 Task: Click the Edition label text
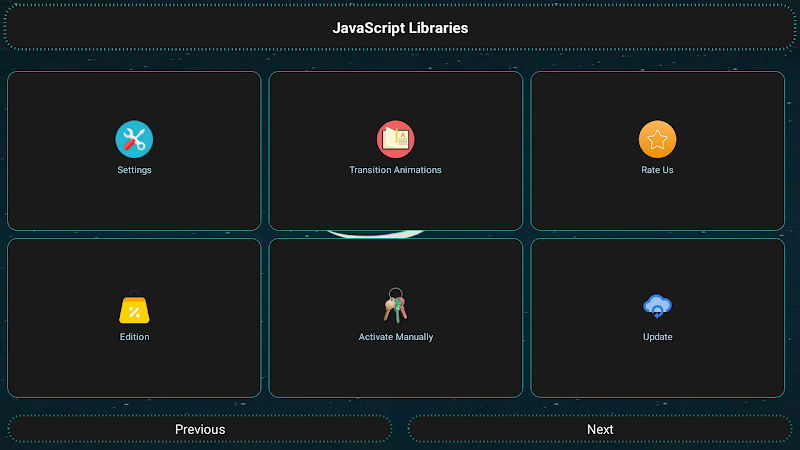[134, 337]
